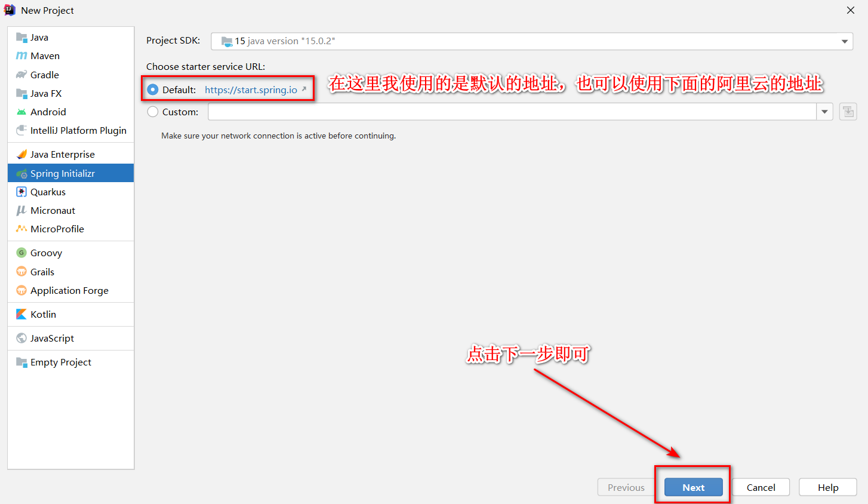Click the IntelliJ IDEA logo in title bar
The width and height of the screenshot is (868, 504).
click(10, 10)
